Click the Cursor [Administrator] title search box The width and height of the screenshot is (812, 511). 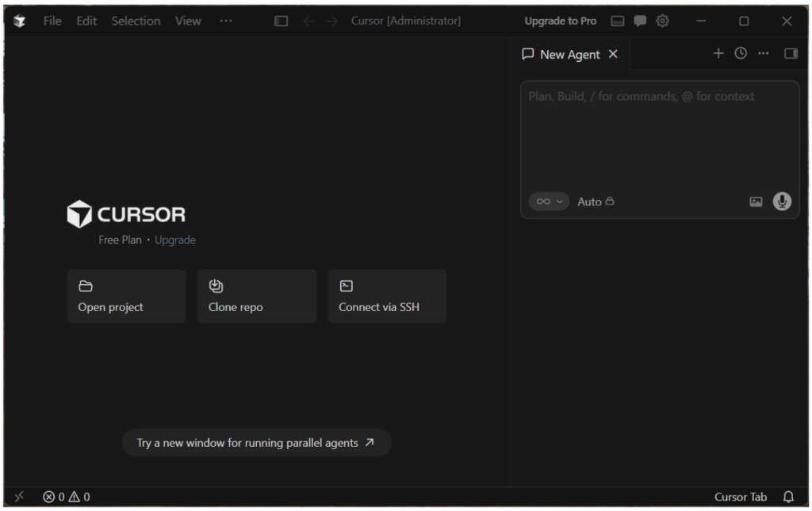[405, 21]
